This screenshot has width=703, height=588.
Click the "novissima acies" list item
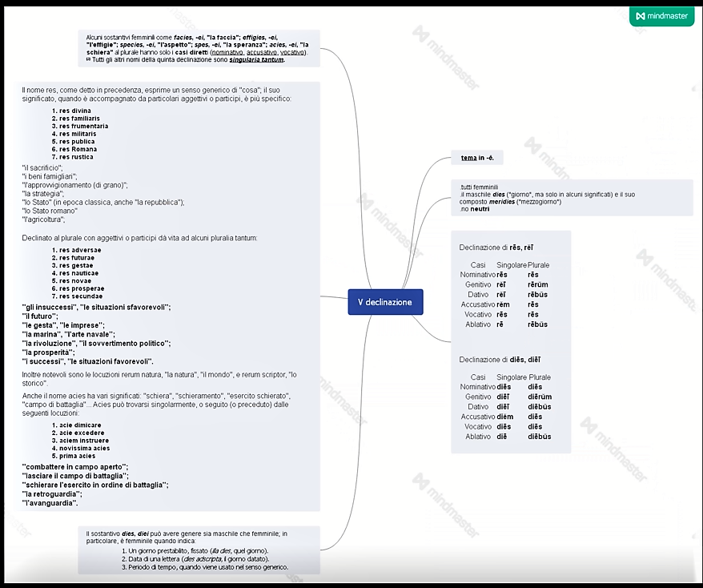(84, 449)
